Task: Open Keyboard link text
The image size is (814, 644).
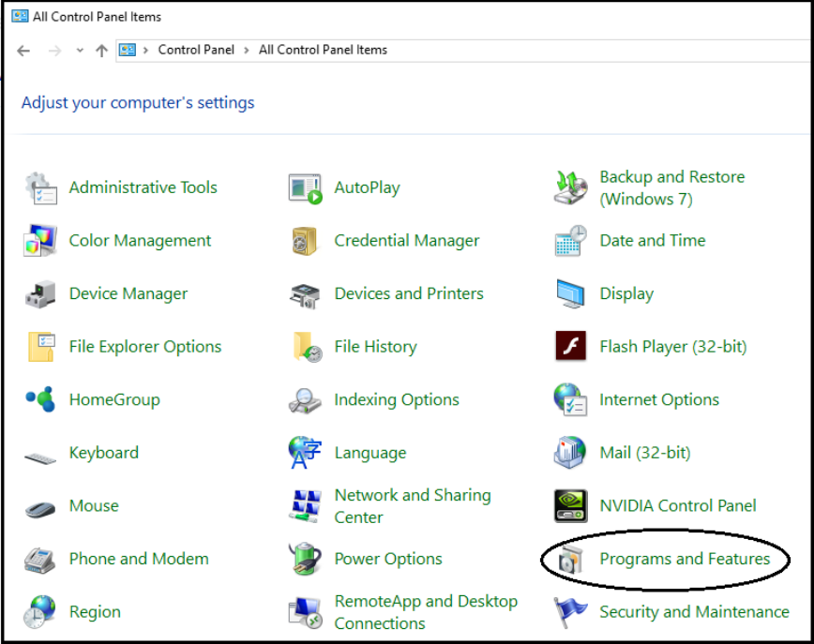Action: click(x=104, y=453)
